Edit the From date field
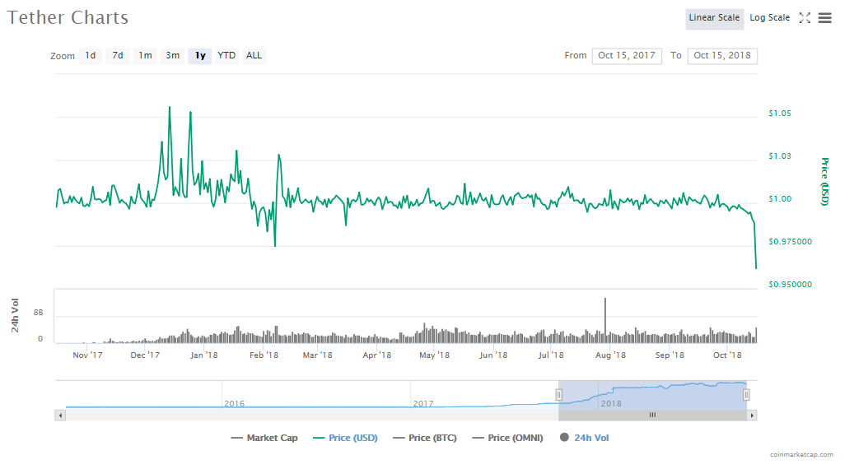Image resolution: width=868 pixels, height=469 pixels. tap(627, 56)
